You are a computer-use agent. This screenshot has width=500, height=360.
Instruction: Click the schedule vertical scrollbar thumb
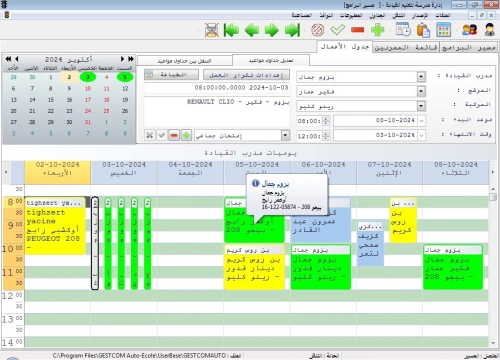coord(493,197)
